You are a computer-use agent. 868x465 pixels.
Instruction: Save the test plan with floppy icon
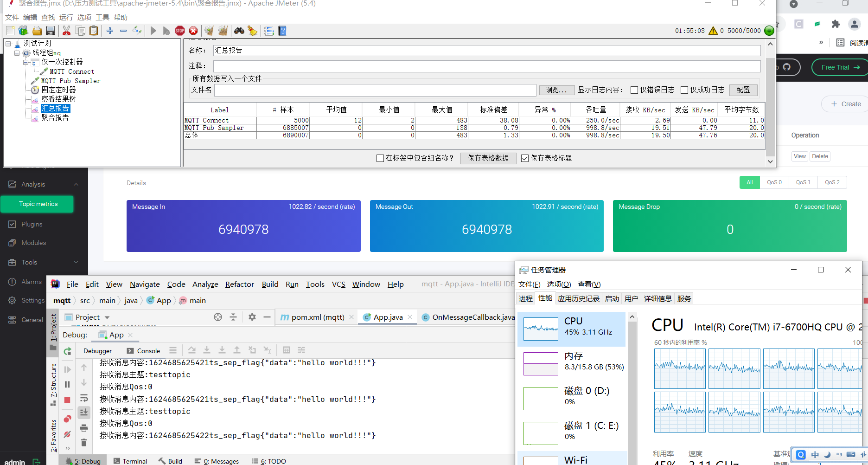click(51, 31)
